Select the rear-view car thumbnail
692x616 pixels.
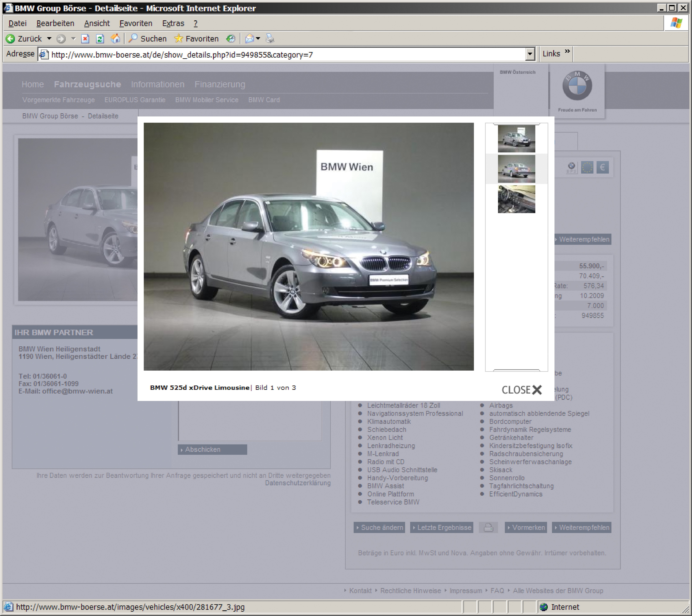tap(516, 169)
